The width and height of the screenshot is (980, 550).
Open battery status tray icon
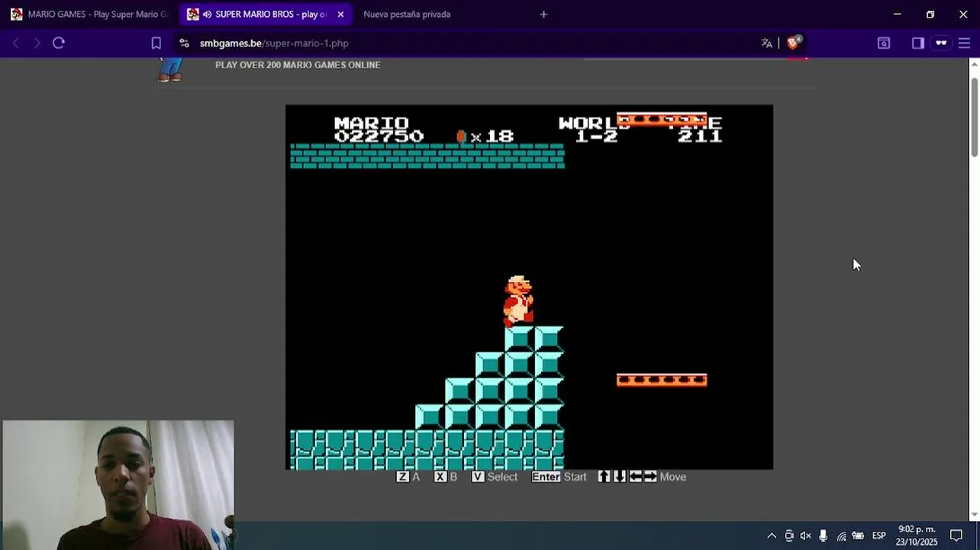tap(858, 536)
